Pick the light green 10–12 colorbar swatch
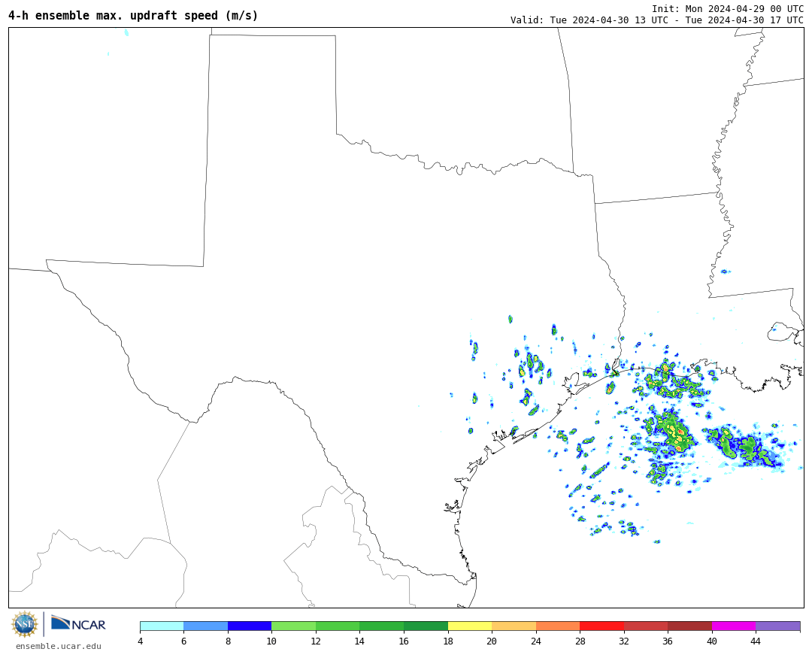The height and width of the screenshot is (655, 812). coord(294,626)
